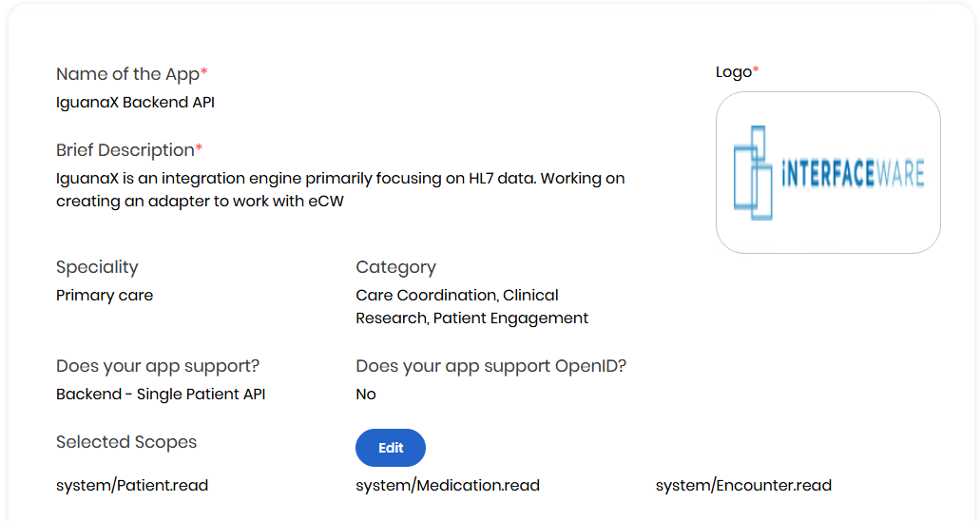Click the IguanaX Backend API app name
The image size is (980, 521).
(x=135, y=102)
